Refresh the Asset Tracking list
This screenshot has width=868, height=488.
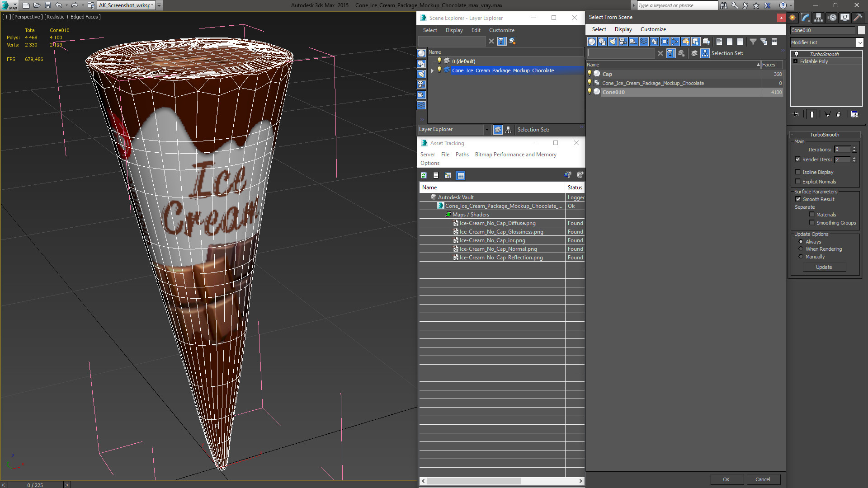(x=424, y=175)
